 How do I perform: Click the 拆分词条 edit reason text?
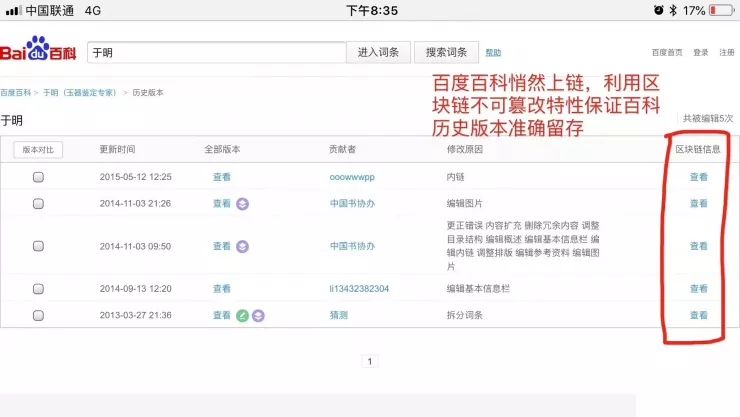click(465, 315)
